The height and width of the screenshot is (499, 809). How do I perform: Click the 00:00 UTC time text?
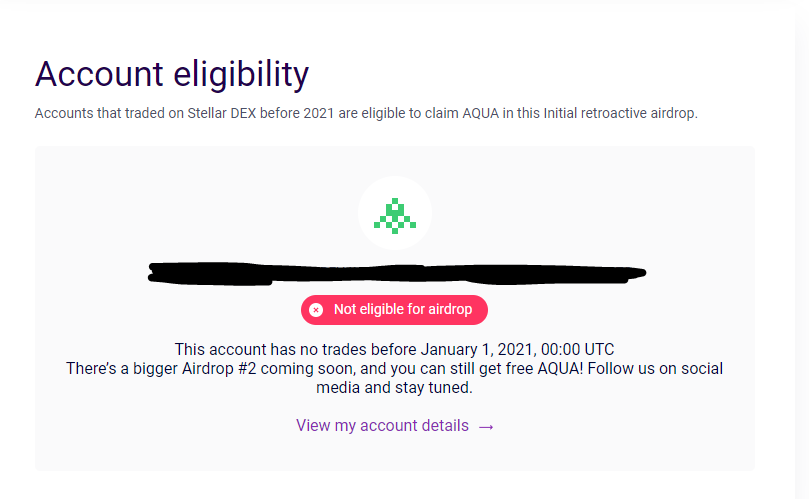(x=578, y=349)
